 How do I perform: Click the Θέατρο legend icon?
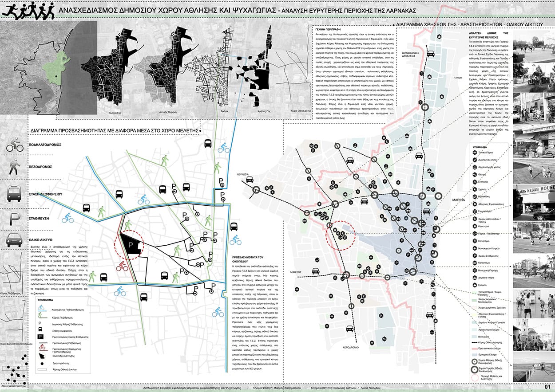475,174
